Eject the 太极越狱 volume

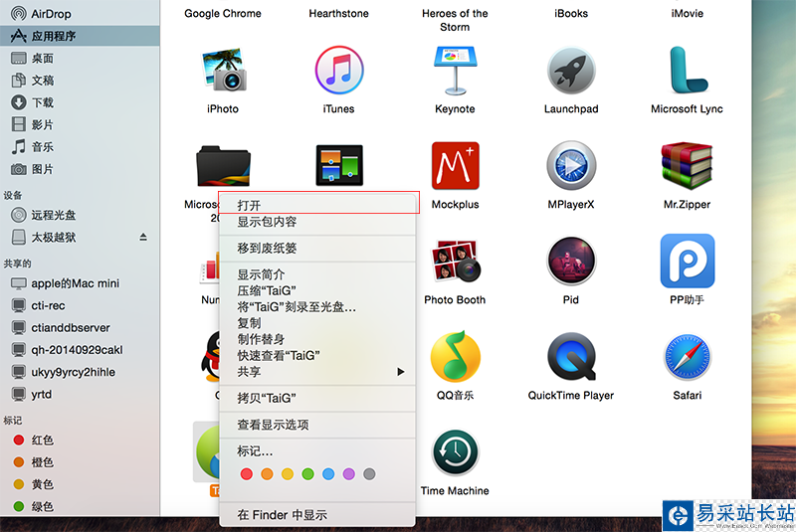click(143, 237)
